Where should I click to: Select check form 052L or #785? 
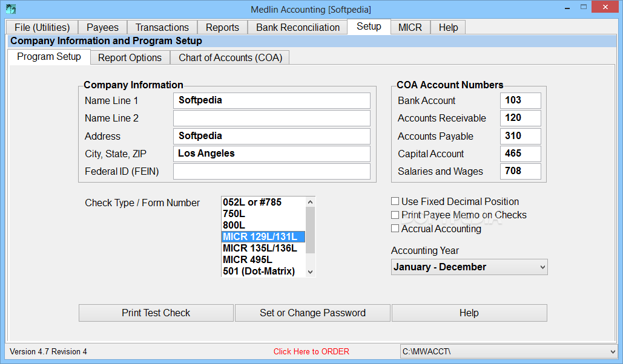tap(263, 202)
